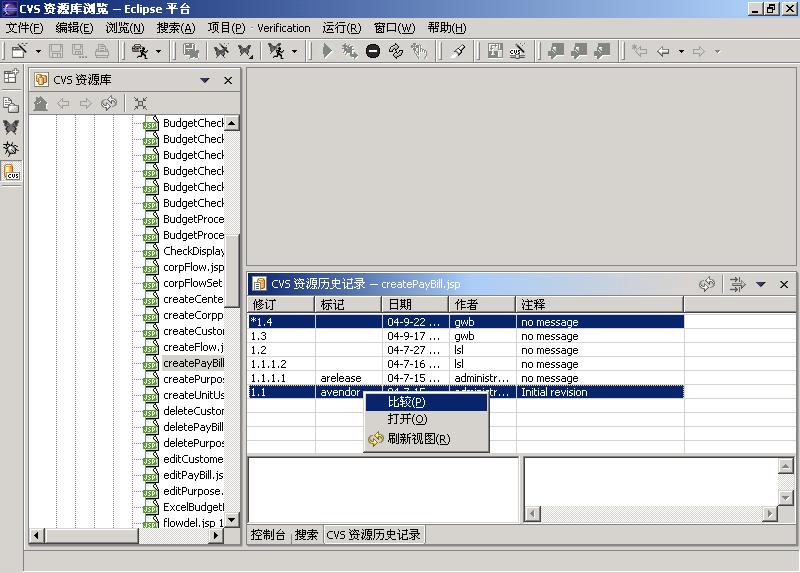Open the Verification menu
The width and height of the screenshot is (800, 573).
[x=284, y=28]
